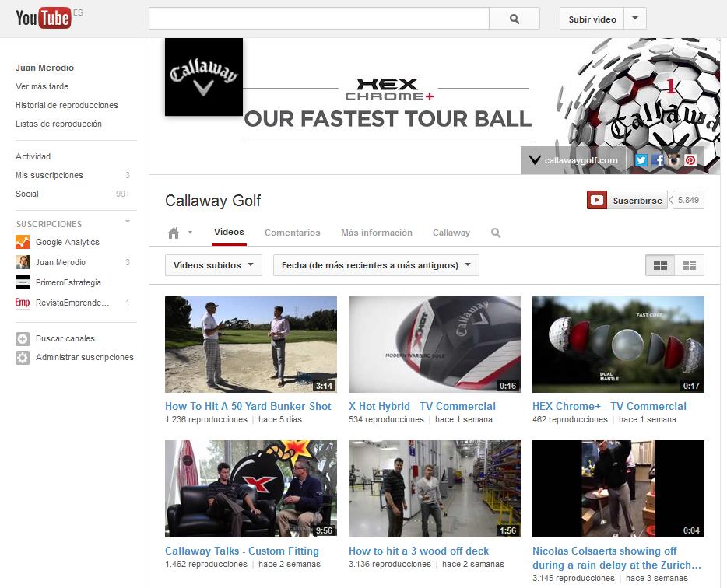Viewport: 727px width, 588px height.
Task: Open the Callaway channel avatar logo
Action: (x=204, y=77)
